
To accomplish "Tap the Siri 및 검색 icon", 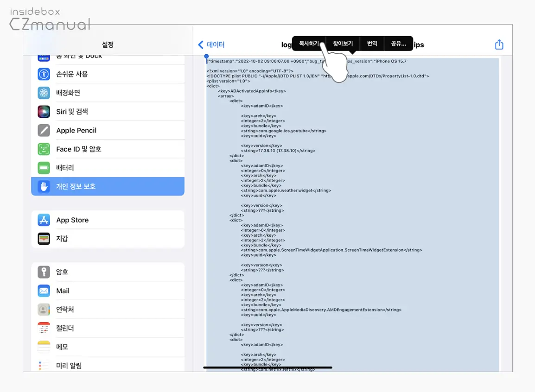I will [44, 112].
